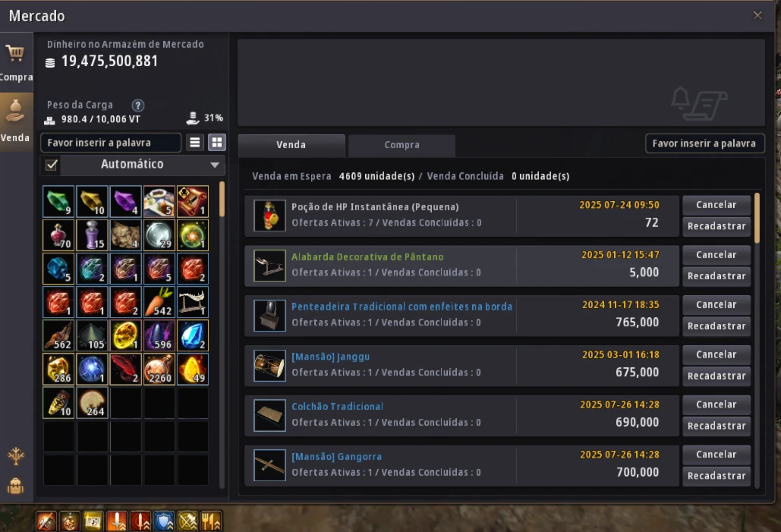Image resolution: width=781 pixels, height=532 pixels.
Task: Click the inventory search input field
Action: [111, 143]
